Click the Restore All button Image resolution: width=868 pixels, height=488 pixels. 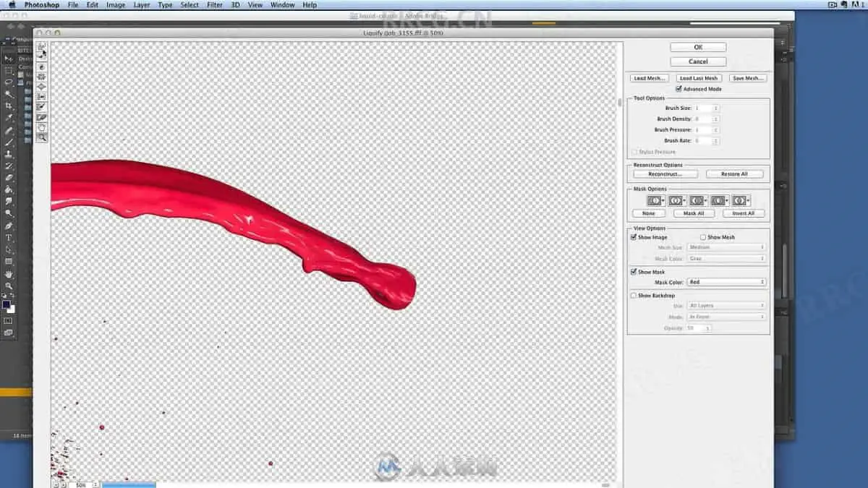pos(734,174)
